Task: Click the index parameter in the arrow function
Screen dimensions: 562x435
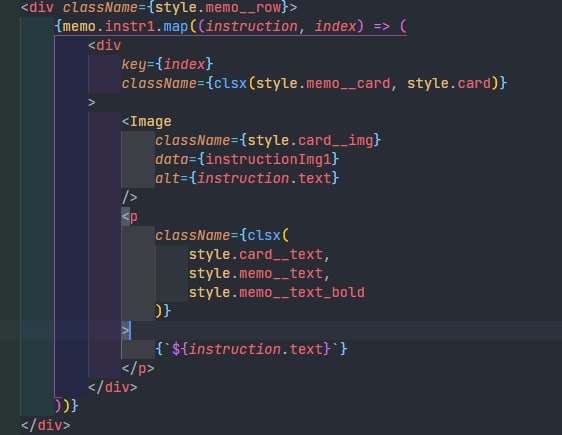Action: (335, 27)
